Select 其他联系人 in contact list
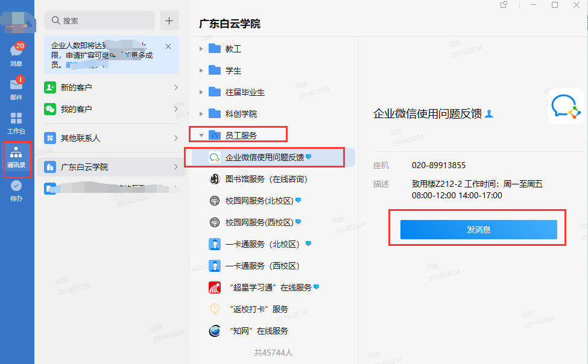Viewport: 588px width, 364px height. point(112,138)
